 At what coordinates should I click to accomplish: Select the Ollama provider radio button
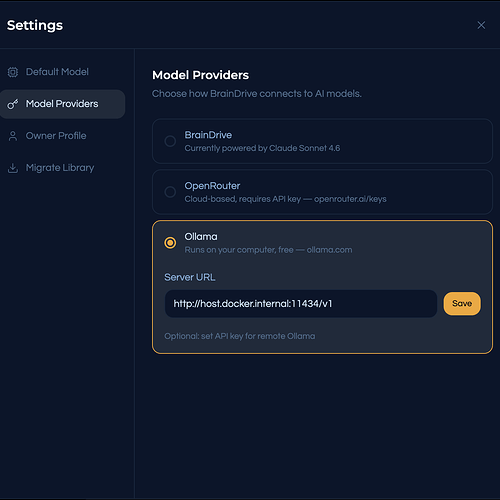(170, 243)
